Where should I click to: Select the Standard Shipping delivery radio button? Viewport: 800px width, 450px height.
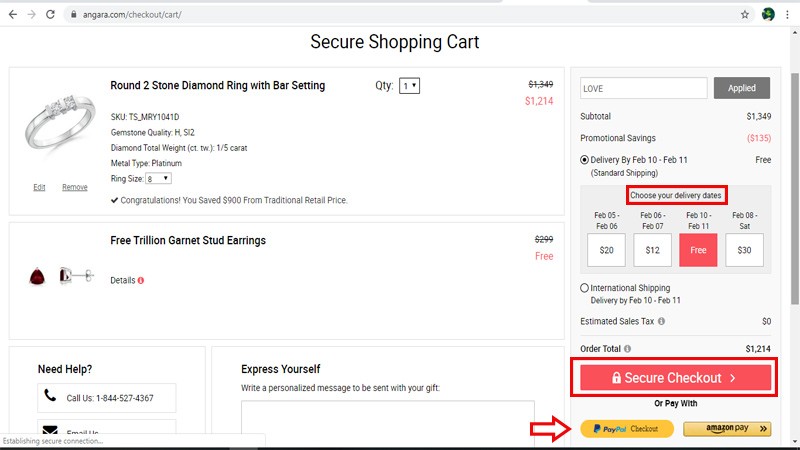click(x=585, y=160)
